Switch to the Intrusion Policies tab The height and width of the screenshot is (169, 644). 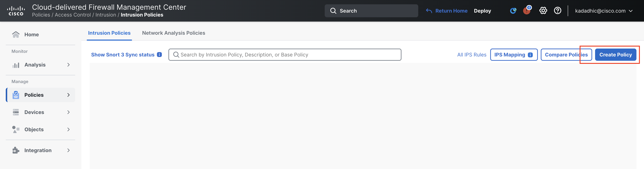click(x=109, y=33)
